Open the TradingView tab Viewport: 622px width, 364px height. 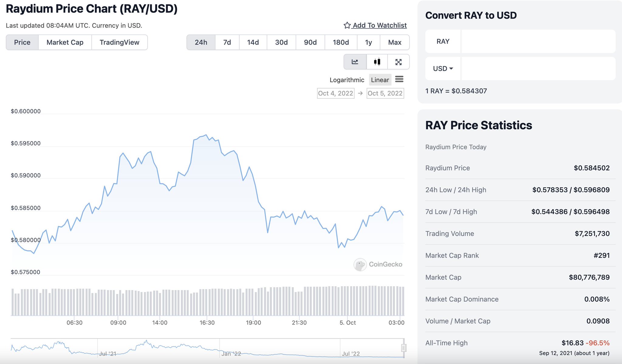point(119,42)
